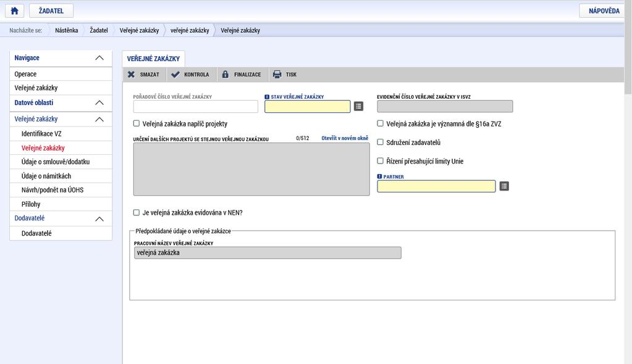This screenshot has width=632, height=364.
Task: Click info icon beside Partner label
Action: 379,177
